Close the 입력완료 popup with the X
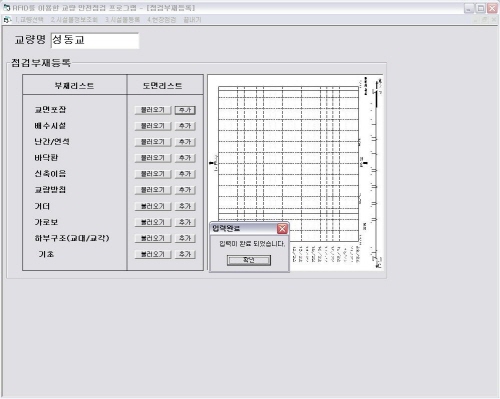The width and height of the screenshot is (500, 399). click(x=282, y=229)
